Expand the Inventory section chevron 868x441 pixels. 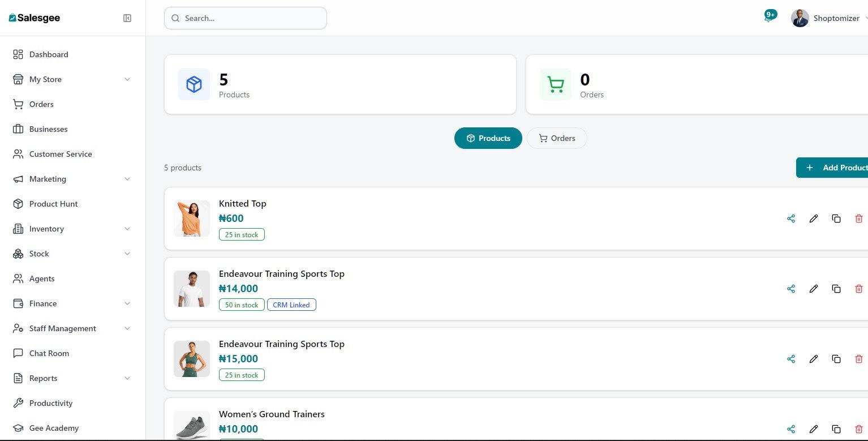127,229
